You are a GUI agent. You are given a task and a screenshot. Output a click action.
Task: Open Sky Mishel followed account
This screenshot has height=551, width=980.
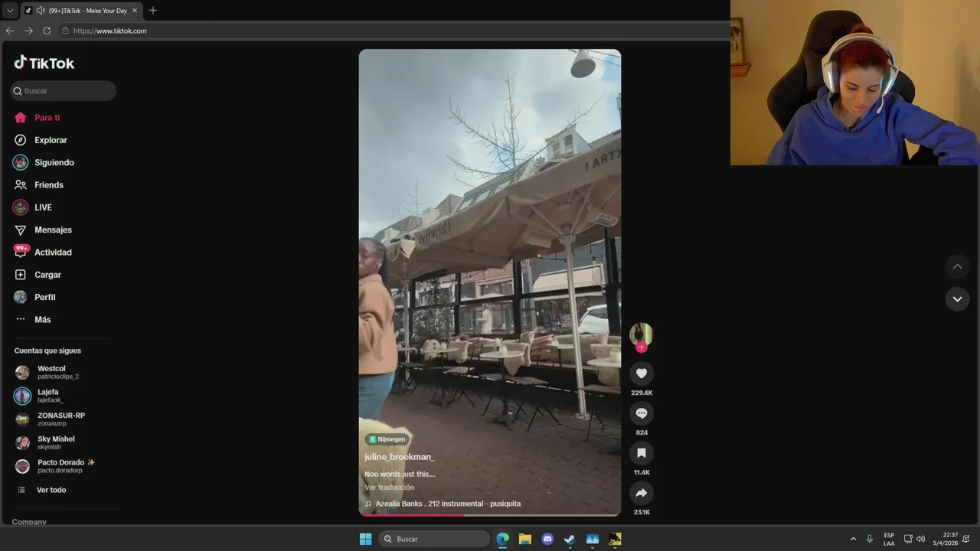pyautogui.click(x=45, y=442)
